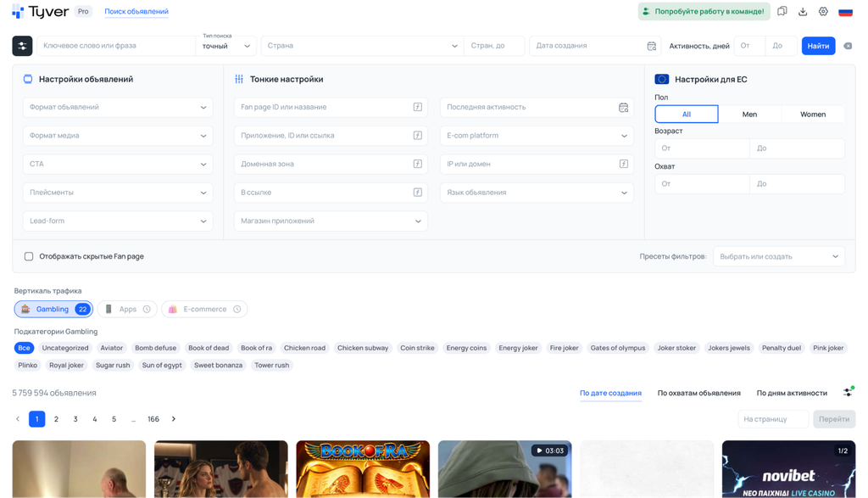
Task: Sort by По дате создания
Action: click(610, 393)
